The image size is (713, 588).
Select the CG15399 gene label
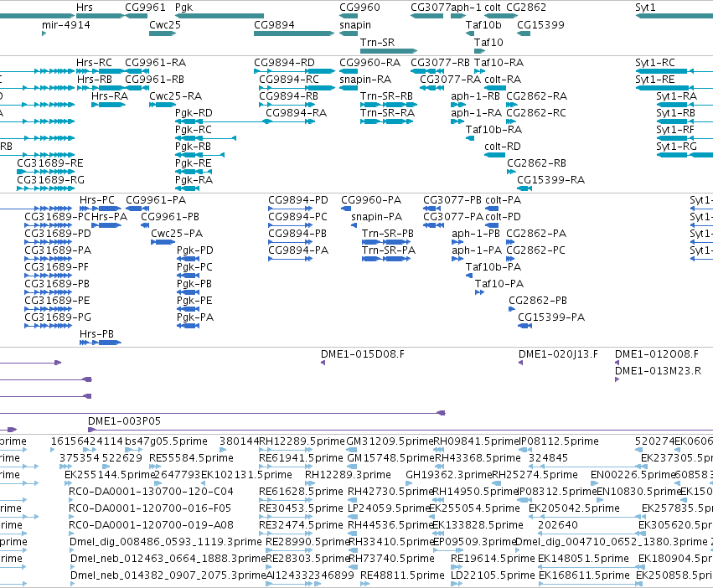[x=540, y=24]
